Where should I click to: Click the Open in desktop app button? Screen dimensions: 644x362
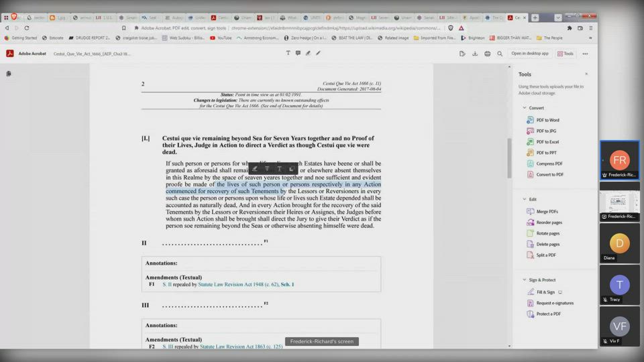point(529,54)
